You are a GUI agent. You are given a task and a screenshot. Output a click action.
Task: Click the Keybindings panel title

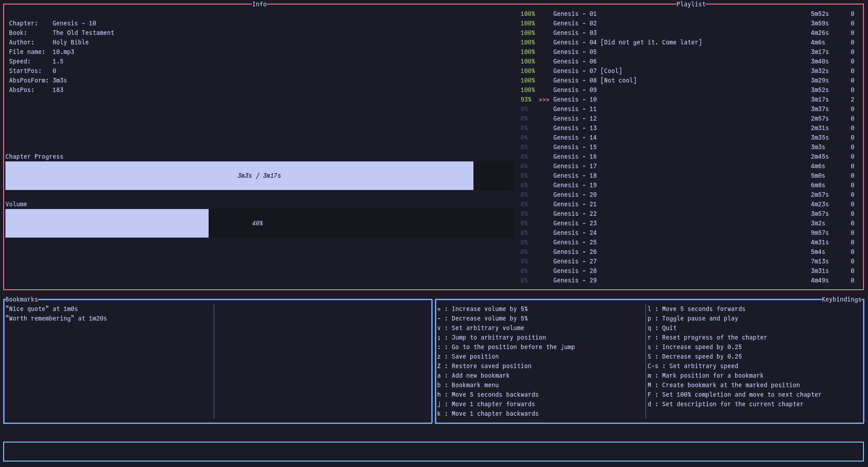click(x=841, y=299)
